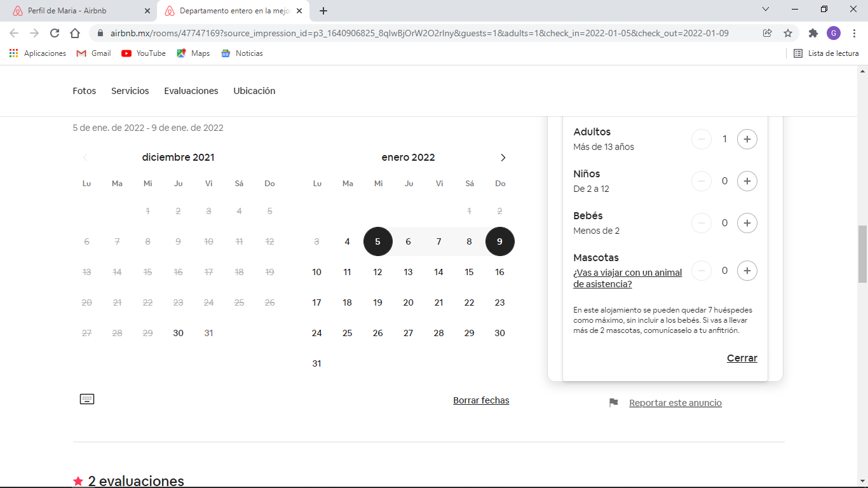This screenshot has height=488, width=868.
Task: Select January 7 in calendar
Action: tap(439, 241)
